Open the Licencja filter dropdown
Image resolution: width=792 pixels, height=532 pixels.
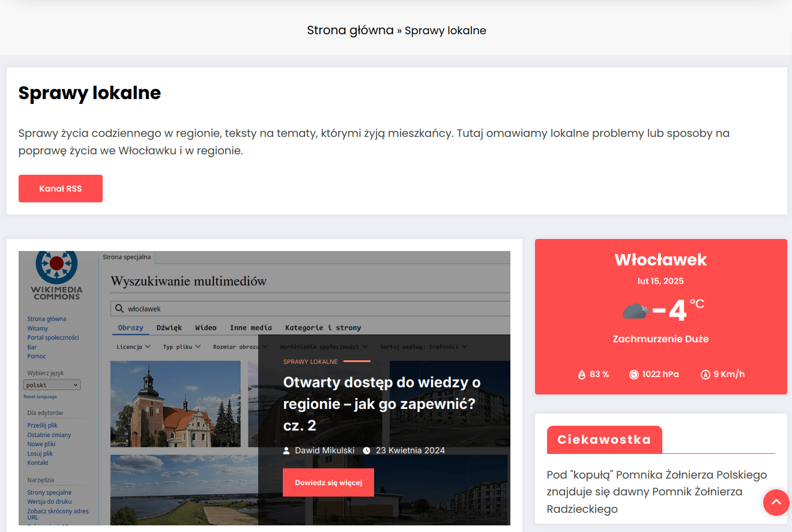click(133, 346)
